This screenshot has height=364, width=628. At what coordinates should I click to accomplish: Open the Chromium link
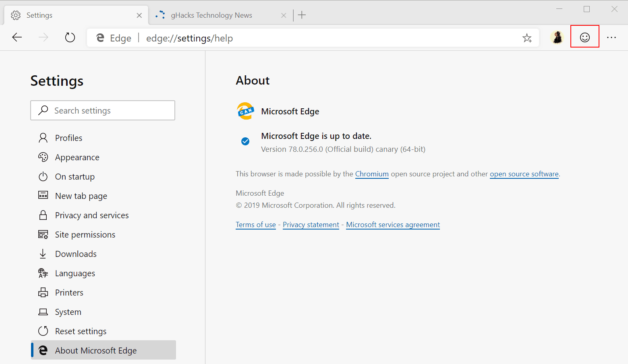(371, 174)
